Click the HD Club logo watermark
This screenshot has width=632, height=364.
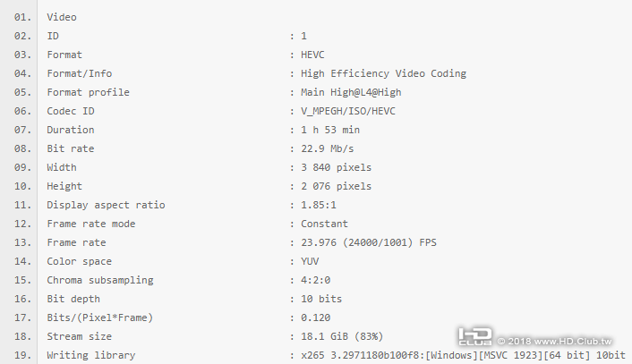tap(476, 337)
